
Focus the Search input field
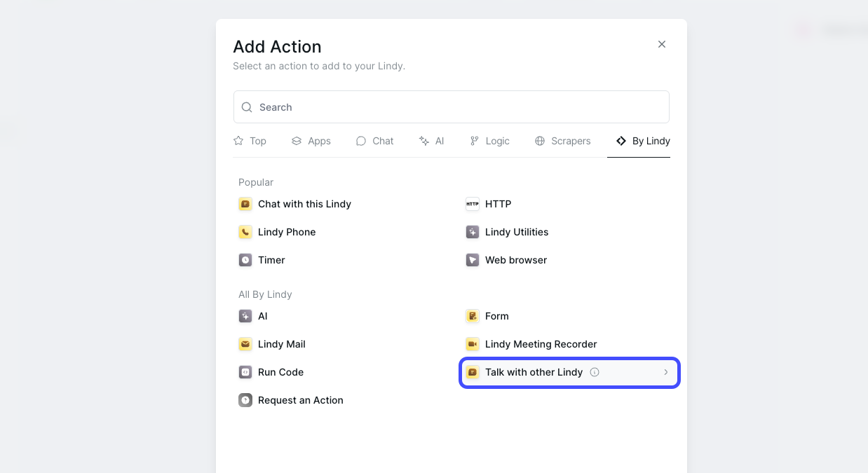point(452,107)
